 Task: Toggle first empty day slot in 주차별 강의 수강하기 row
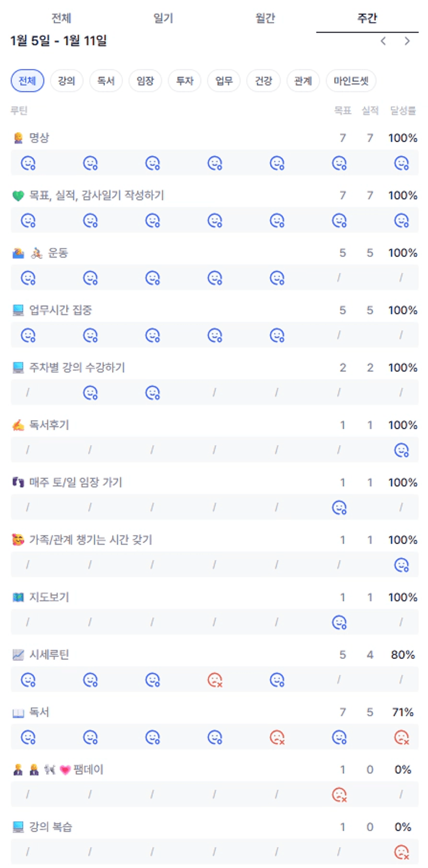click(28, 393)
